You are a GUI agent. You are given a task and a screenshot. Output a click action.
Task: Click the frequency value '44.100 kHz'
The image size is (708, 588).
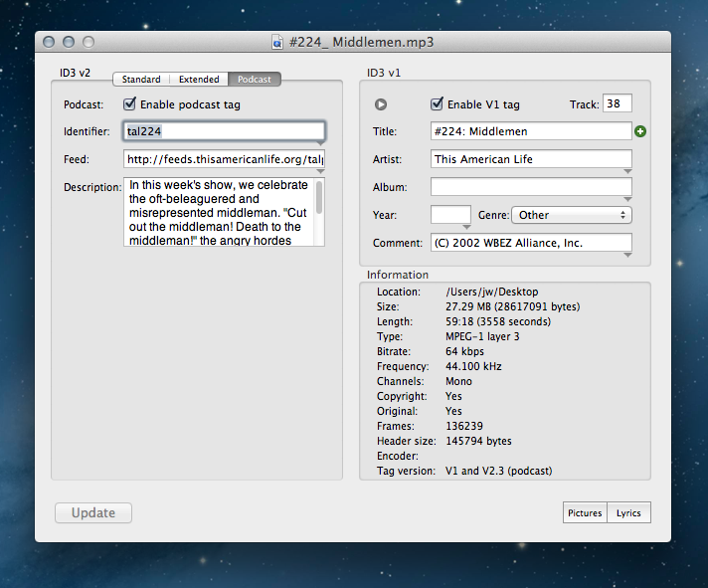473,366
